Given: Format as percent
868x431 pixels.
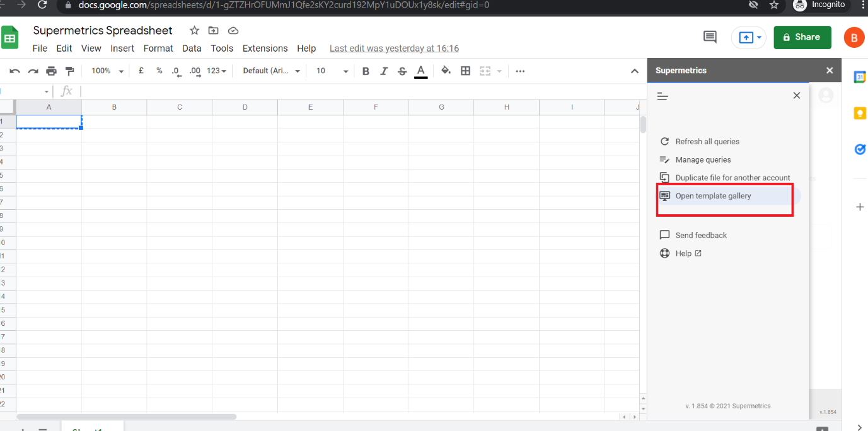Looking at the screenshot, I should 159,71.
